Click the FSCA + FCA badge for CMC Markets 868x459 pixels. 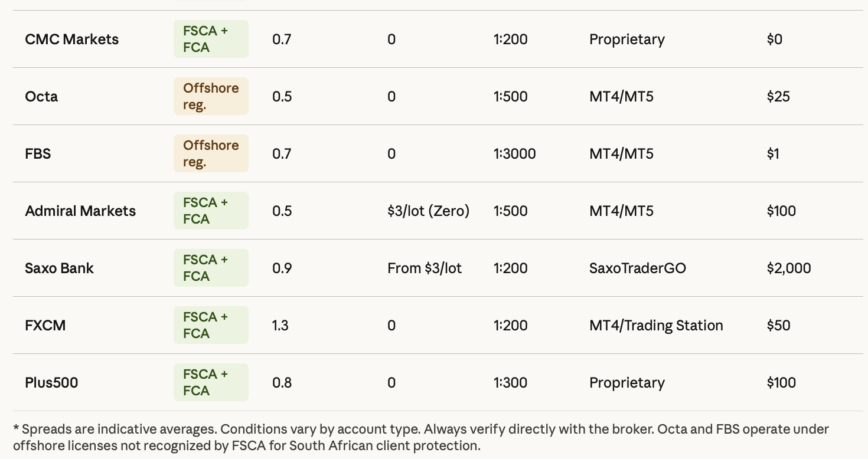211,39
